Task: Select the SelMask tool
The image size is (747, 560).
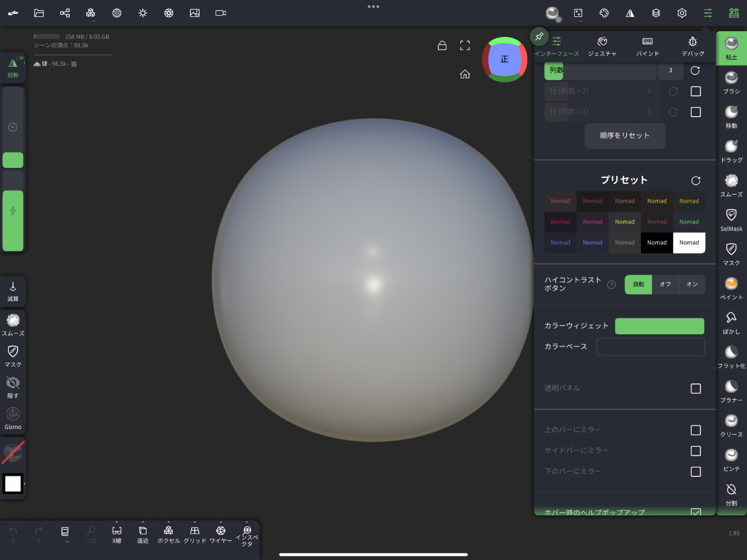Action: (731, 220)
